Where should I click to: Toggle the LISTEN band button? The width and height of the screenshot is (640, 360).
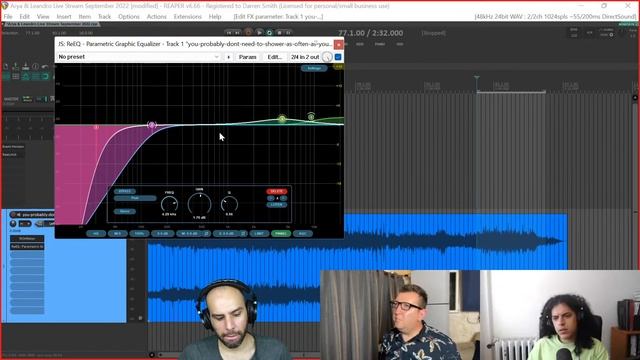point(277,204)
